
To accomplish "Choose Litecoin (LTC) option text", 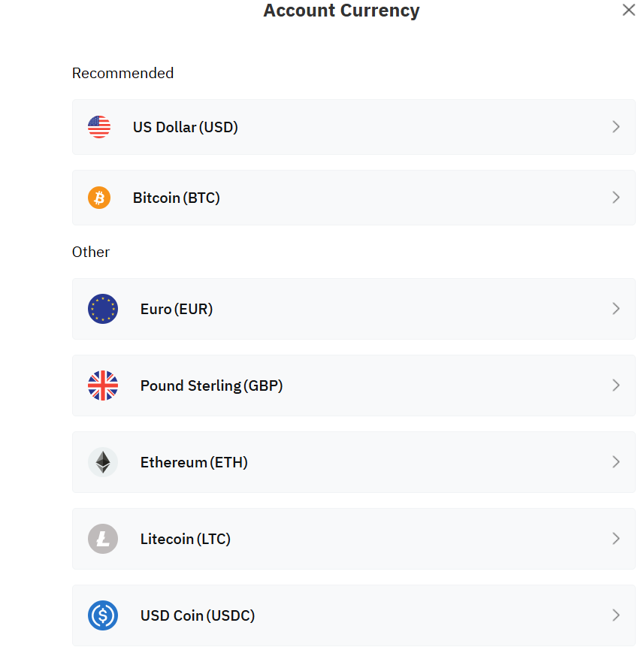I will point(186,539).
